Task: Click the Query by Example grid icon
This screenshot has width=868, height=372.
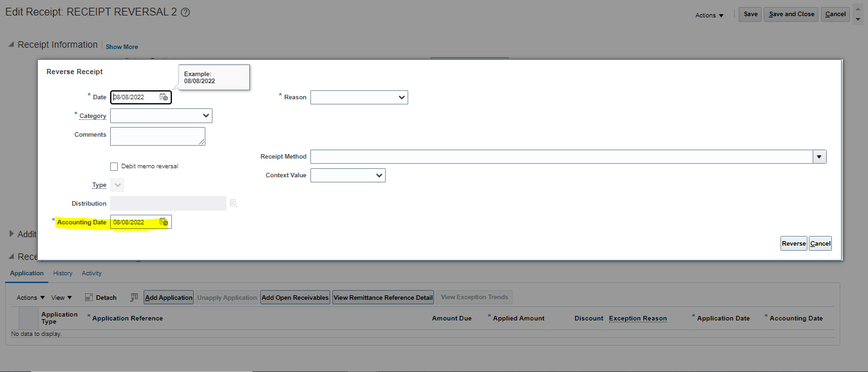Action: [134, 297]
